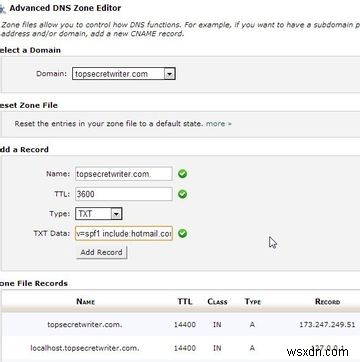Click the Type column header
This screenshot has width=360, height=362.
(253, 302)
